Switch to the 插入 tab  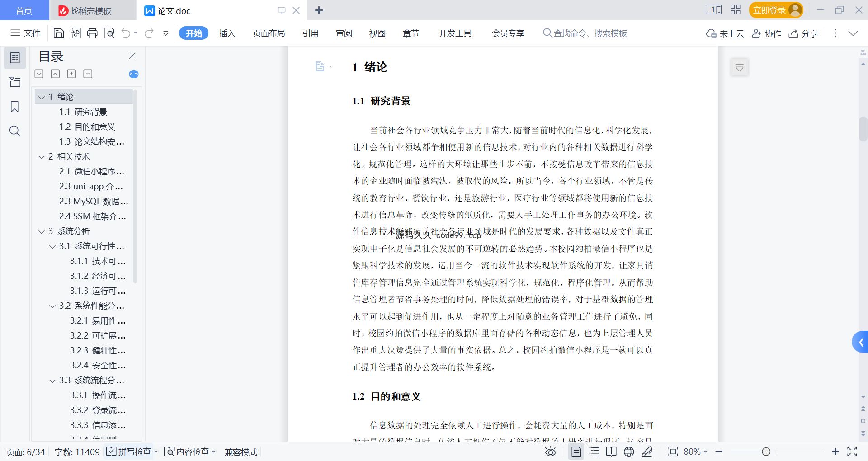click(x=227, y=33)
